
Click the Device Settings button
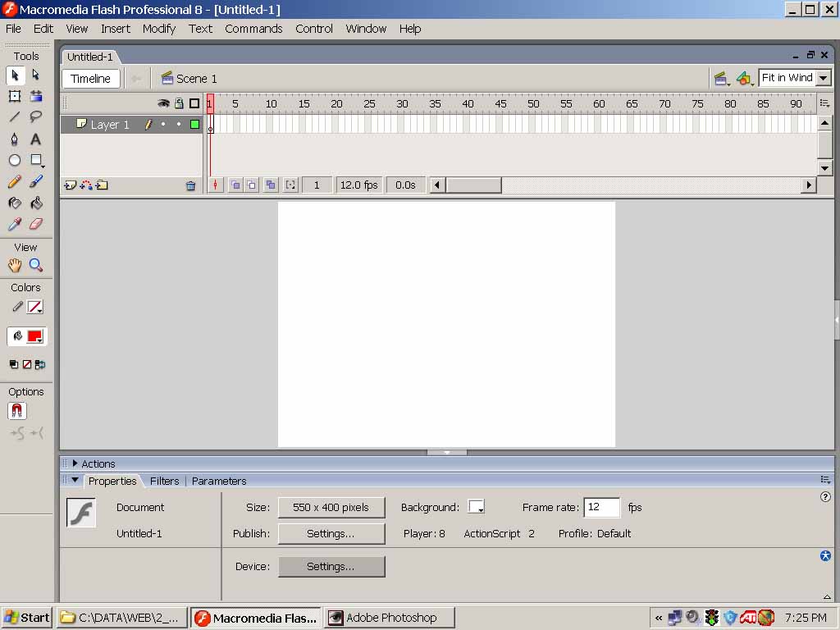(331, 566)
